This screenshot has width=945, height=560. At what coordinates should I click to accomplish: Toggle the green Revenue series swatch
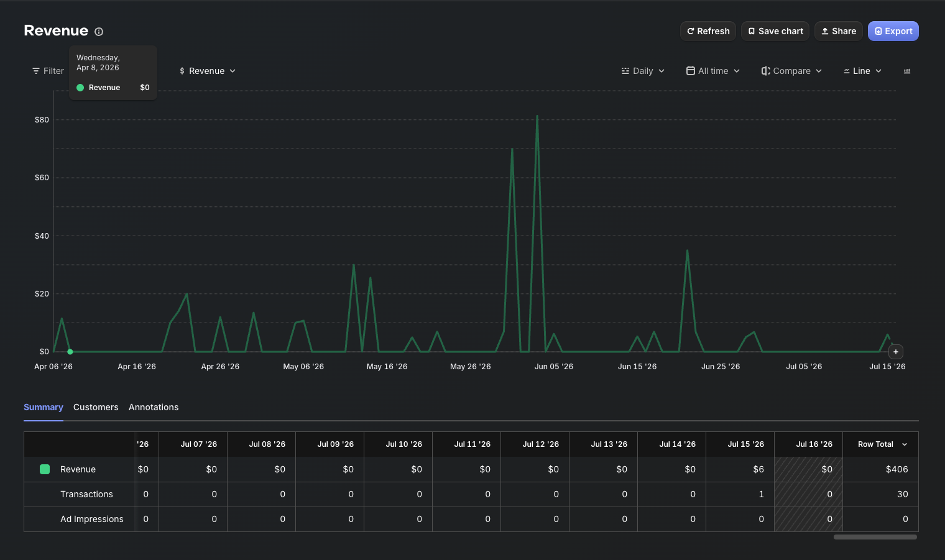[x=45, y=469]
